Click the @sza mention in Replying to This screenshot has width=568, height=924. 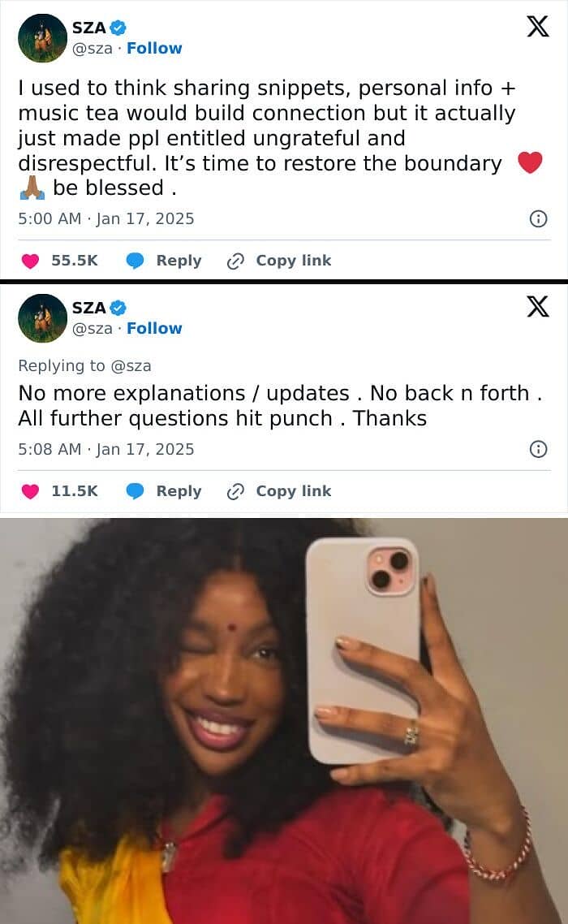coord(131,366)
